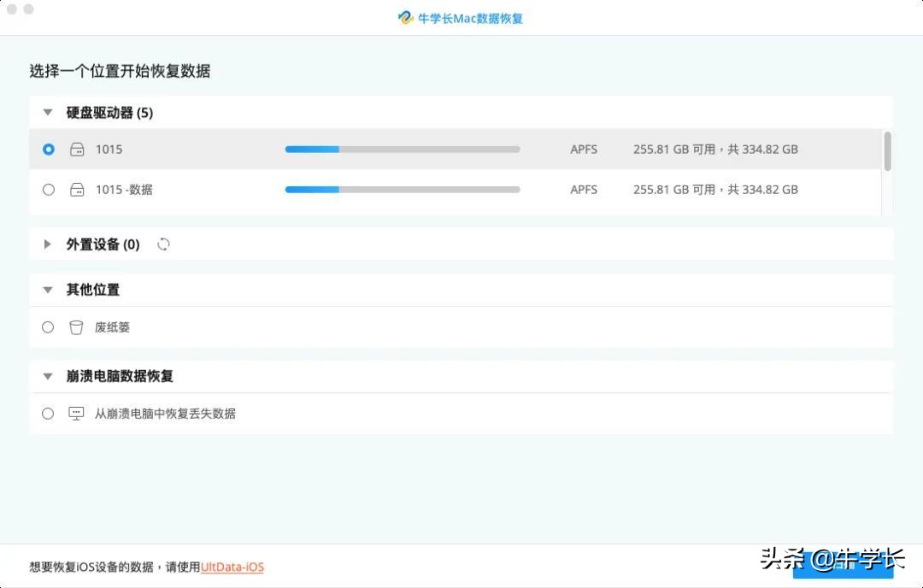Screen dimensions: 923x588
Task: Click the disk icon next to 1015
Action: (77, 149)
